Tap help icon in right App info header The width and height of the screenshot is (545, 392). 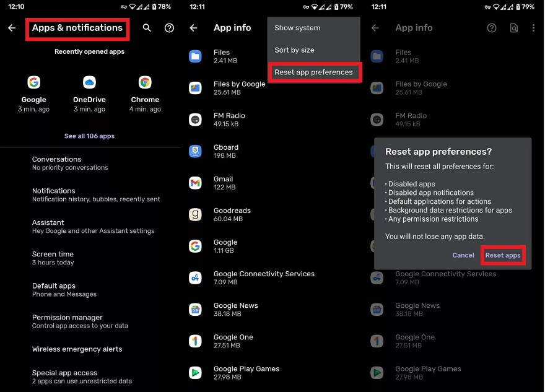coord(492,28)
